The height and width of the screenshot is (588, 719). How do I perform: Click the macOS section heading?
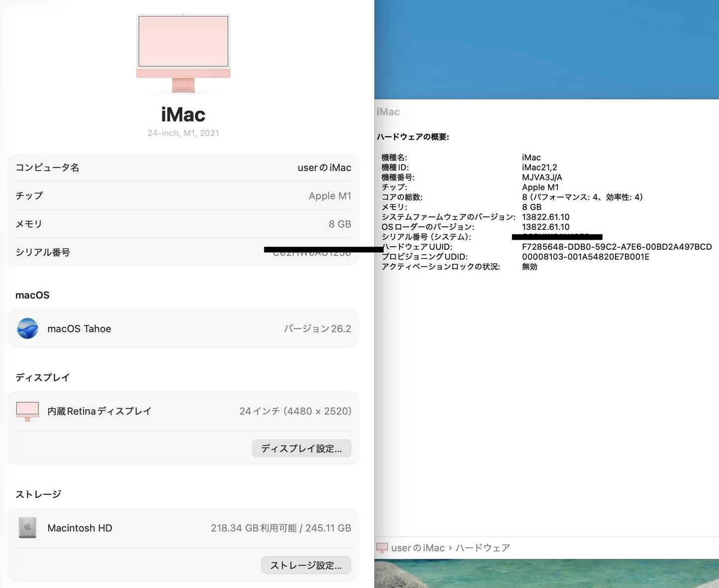point(32,295)
